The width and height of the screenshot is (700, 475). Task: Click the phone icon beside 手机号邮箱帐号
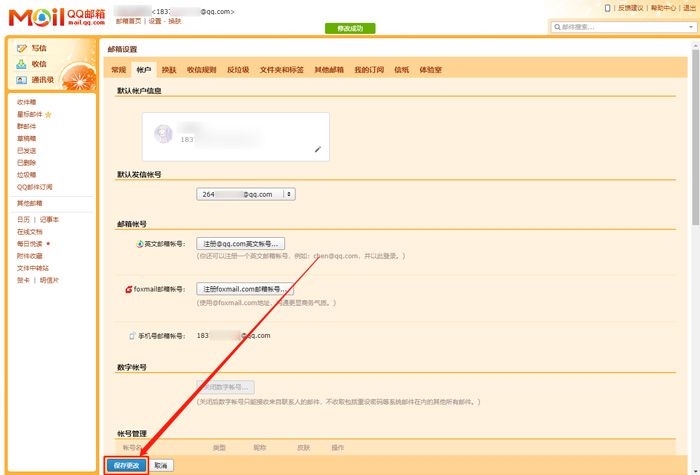(x=132, y=336)
